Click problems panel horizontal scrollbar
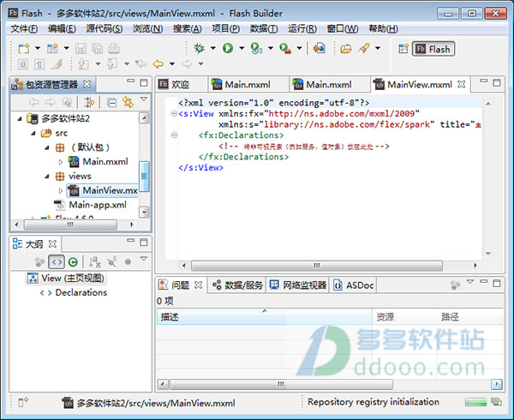This screenshot has height=420, width=514. tap(281, 384)
